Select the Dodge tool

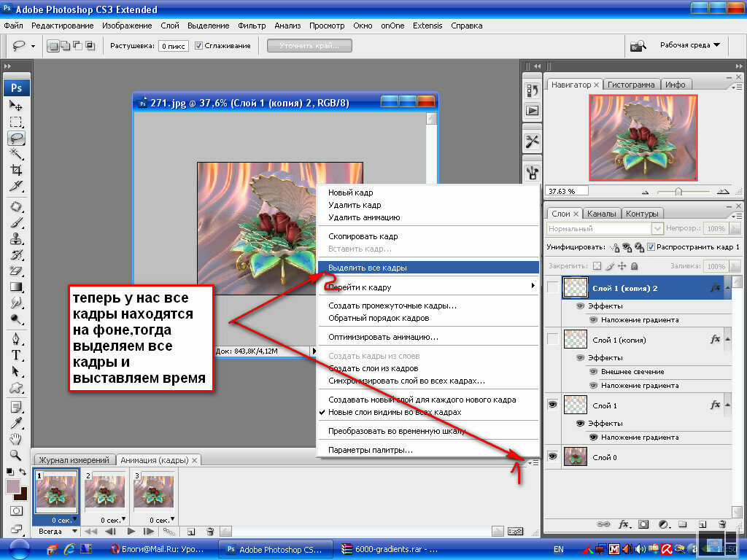point(16,319)
